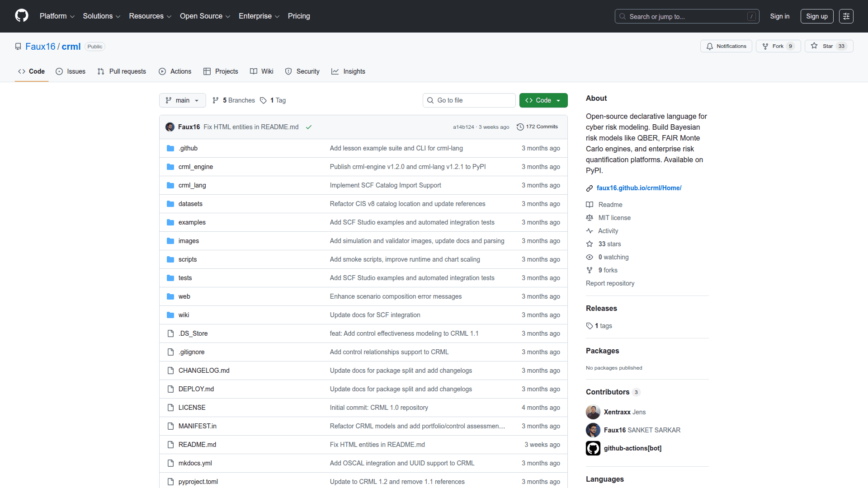Open the 172 Commits history
The image size is (868, 488).
pos(537,127)
